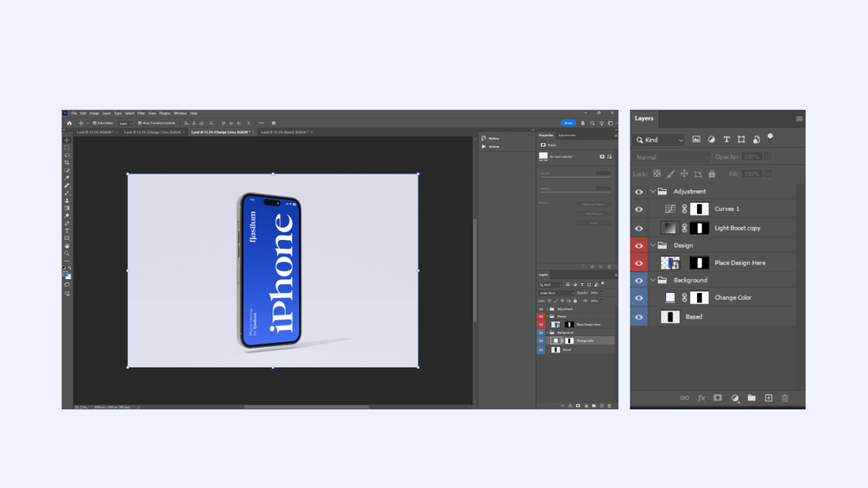
Task: Click lock transparent pixels icon in enlarged panel
Action: [x=656, y=174]
